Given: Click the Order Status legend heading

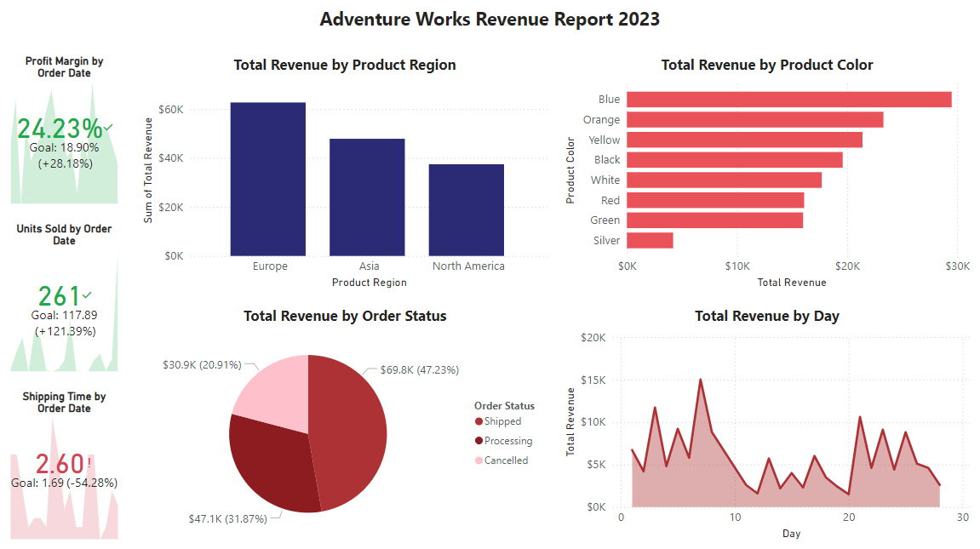Looking at the screenshot, I should click(504, 406).
